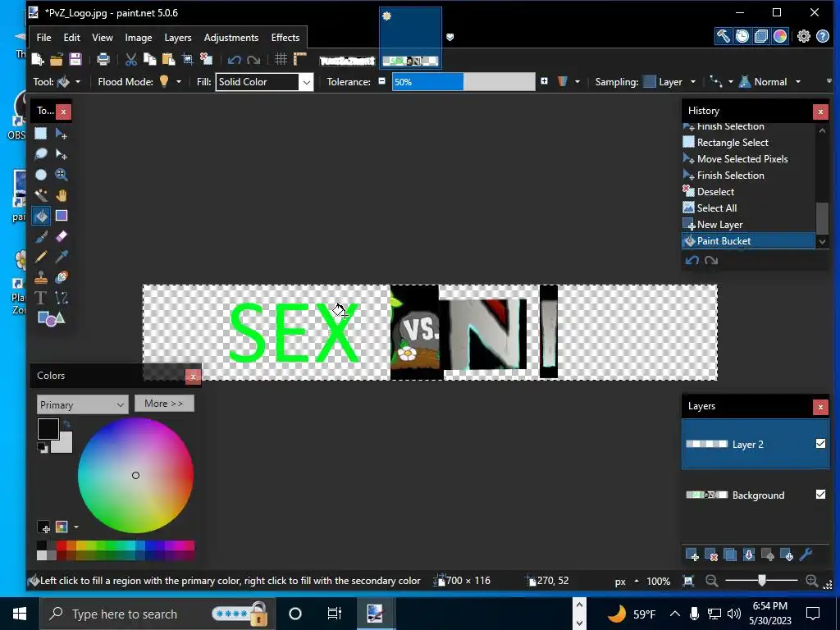Click the Cut scissors icon
The height and width of the screenshot is (630, 840).
[130, 59]
